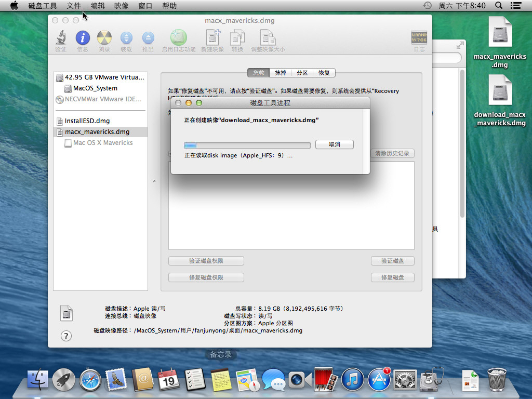Open Photo Booth from the Dock
This screenshot has height=399, width=532.
point(326,379)
